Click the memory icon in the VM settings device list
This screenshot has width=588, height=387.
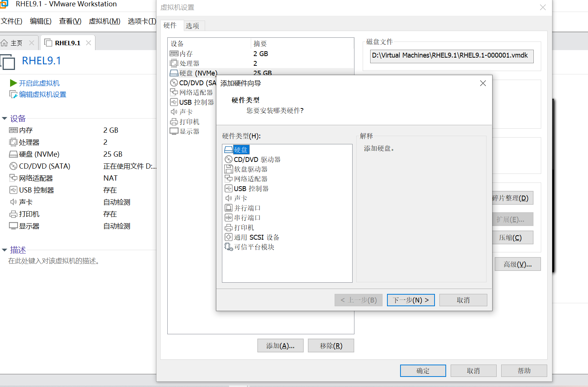pyautogui.click(x=174, y=54)
